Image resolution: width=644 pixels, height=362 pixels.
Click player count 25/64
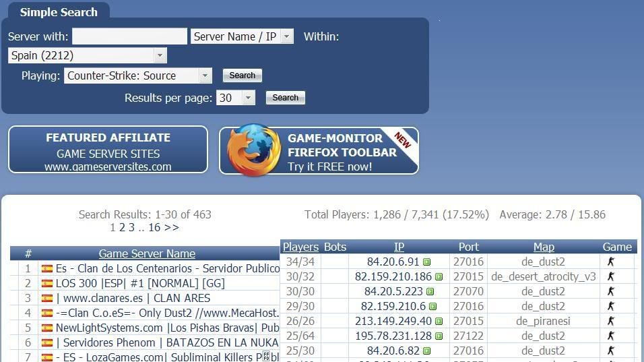pyautogui.click(x=300, y=336)
